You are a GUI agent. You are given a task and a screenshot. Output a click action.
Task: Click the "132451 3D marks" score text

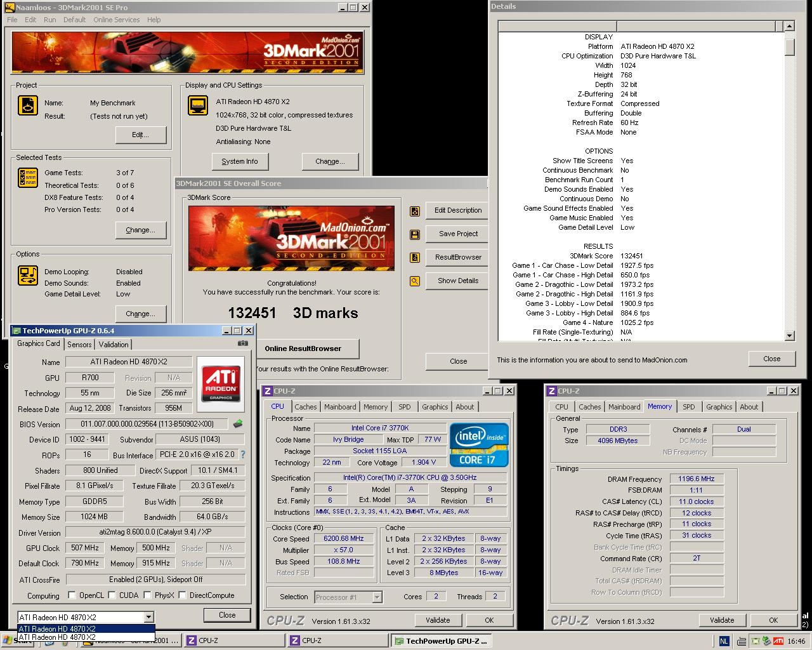click(293, 313)
